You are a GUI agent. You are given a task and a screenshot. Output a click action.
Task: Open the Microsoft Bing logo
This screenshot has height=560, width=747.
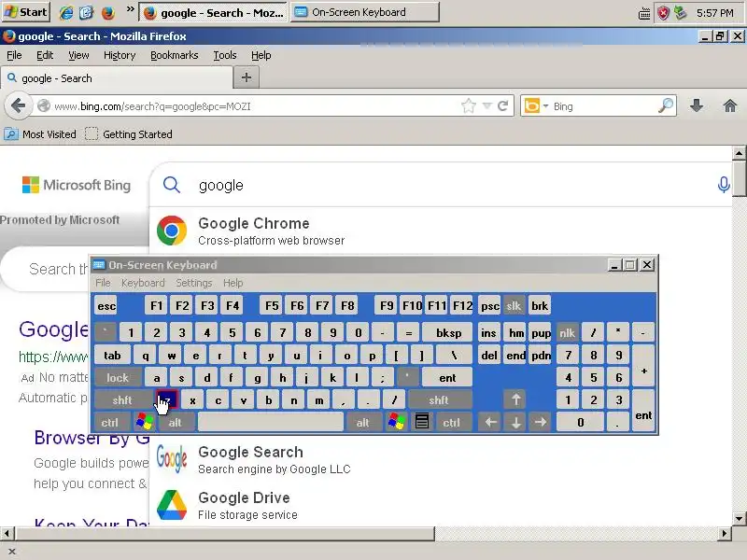click(x=77, y=185)
